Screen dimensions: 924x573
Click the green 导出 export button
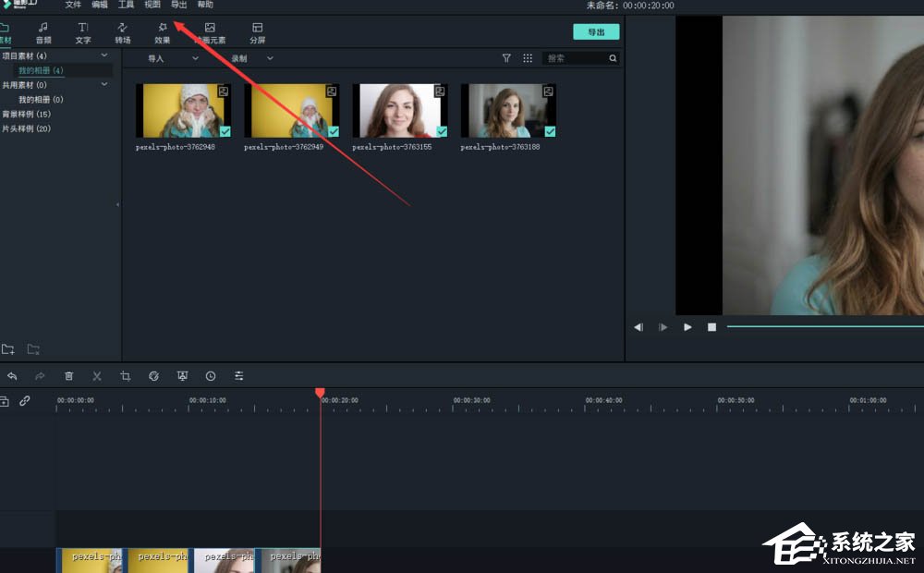596,31
